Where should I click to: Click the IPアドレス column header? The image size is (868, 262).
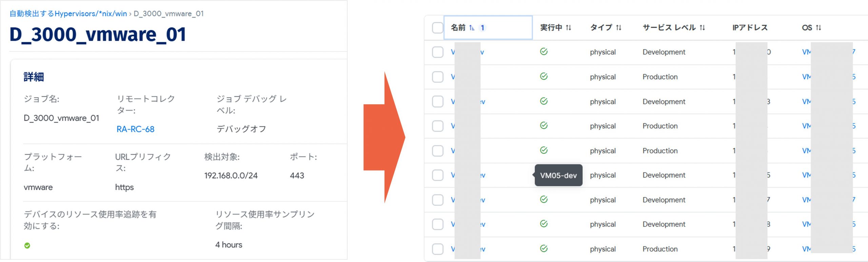pyautogui.click(x=750, y=28)
